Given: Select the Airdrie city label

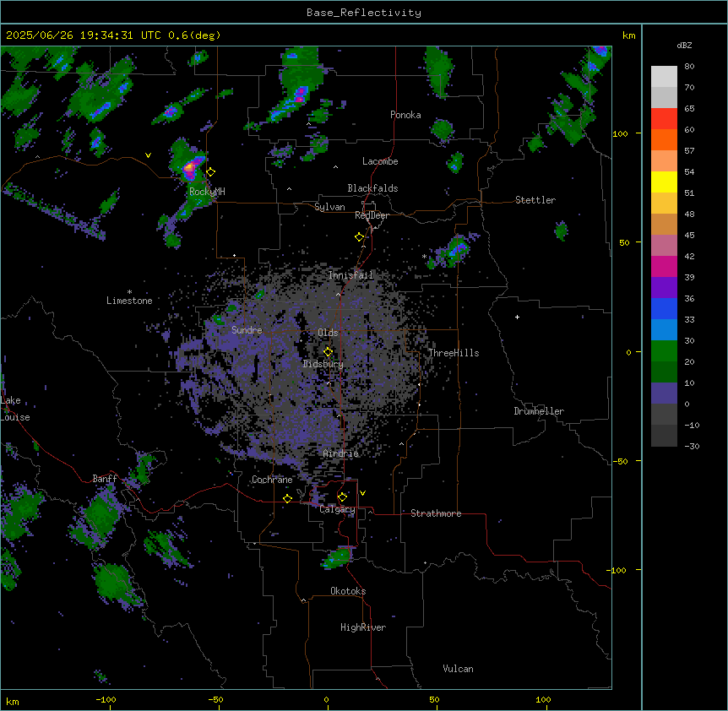Looking at the screenshot, I should pyautogui.click(x=341, y=453).
